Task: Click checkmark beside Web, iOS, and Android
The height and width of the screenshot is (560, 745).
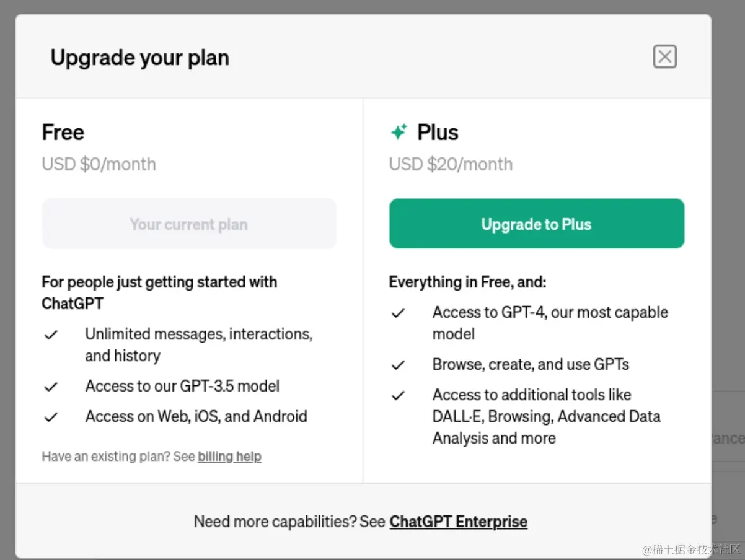Action: [x=51, y=417]
